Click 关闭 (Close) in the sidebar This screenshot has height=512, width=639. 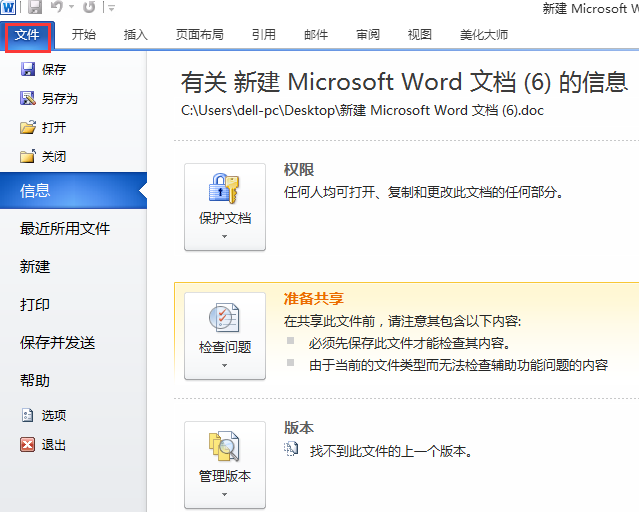(x=53, y=156)
